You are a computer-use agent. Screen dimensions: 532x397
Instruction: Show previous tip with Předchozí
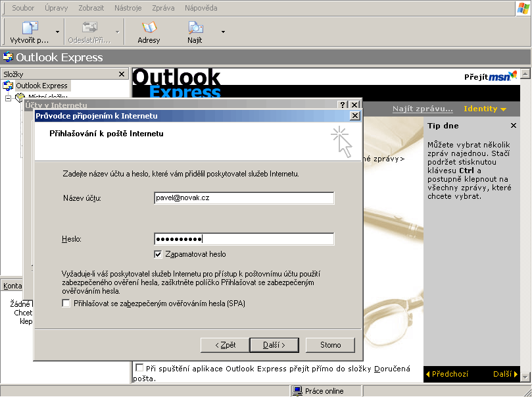pos(447,374)
